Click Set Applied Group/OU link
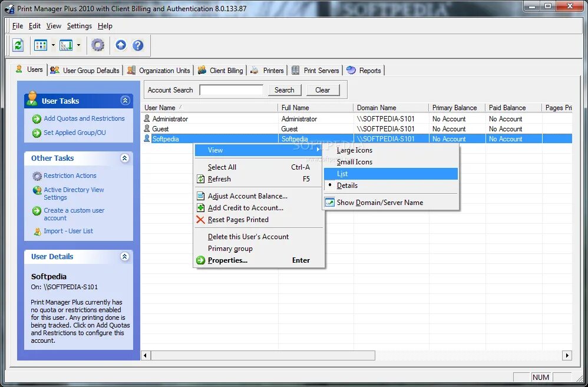This screenshot has width=588, height=387. (x=75, y=133)
